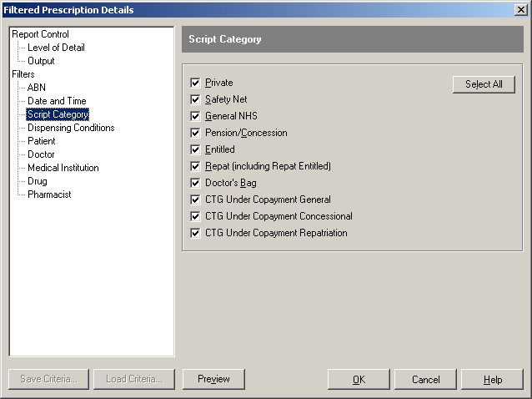Image resolution: width=532 pixels, height=399 pixels.
Task: Select Dispensing Conditions in the tree
Action: (x=71, y=128)
